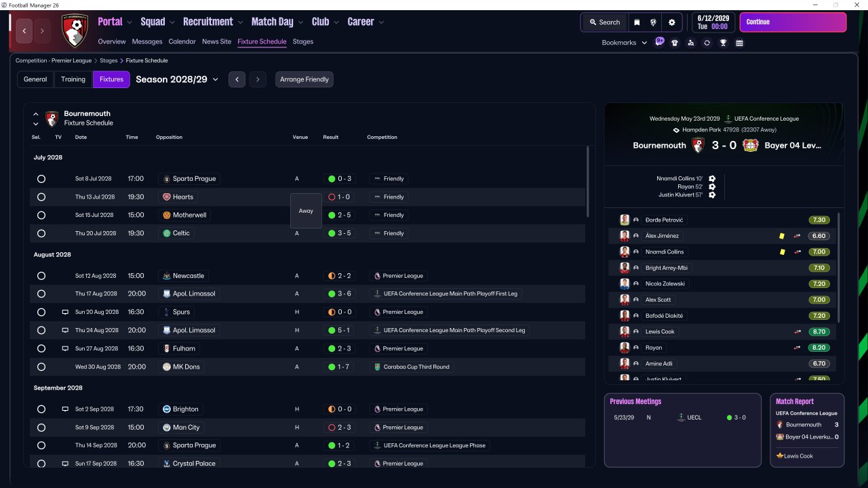Go back with the header back arrow

[25, 30]
